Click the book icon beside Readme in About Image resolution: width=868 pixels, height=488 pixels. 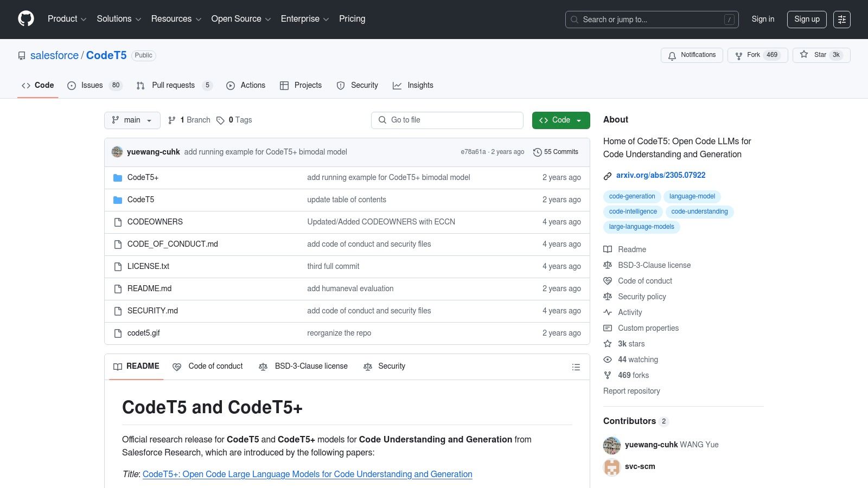pos(608,249)
